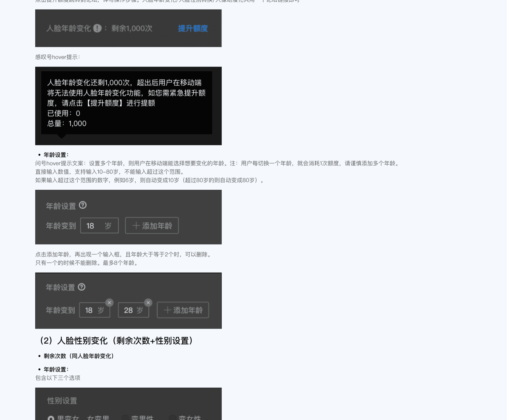Click the exclamation icon beside 人脸年龄变化
507x420 pixels.
click(97, 28)
